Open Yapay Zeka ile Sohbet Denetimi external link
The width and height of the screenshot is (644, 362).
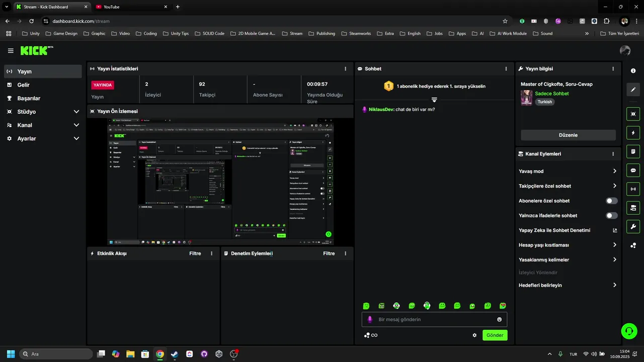click(x=615, y=230)
